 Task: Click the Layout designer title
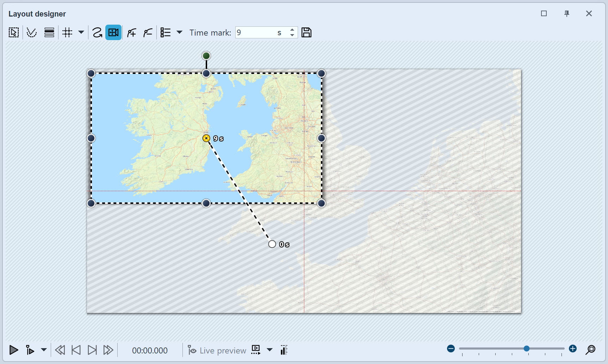click(x=37, y=14)
